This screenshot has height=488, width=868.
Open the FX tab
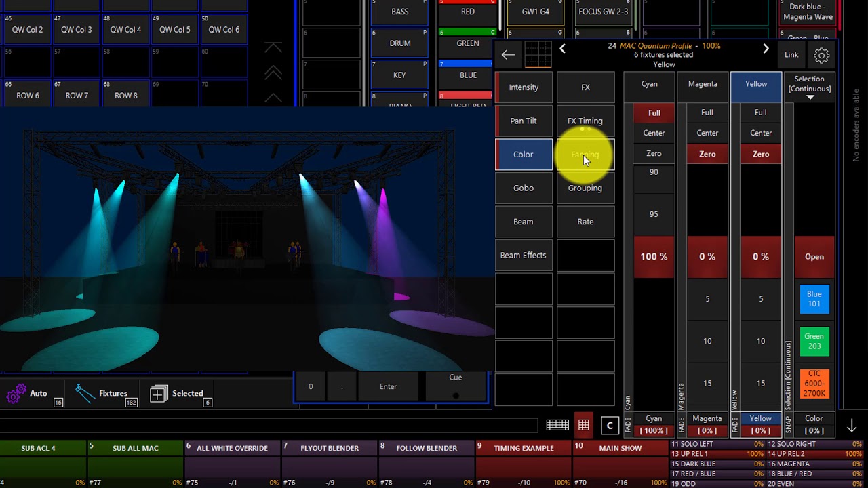[x=585, y=87]
